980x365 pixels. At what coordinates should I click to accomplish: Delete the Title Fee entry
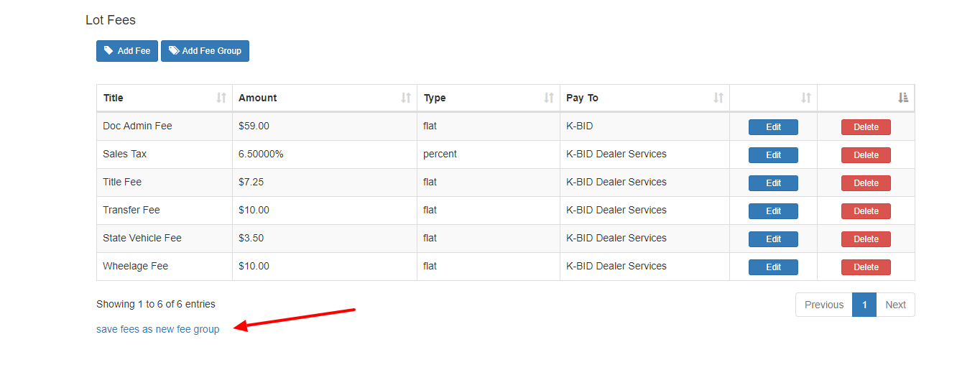[x=866, y=183]
